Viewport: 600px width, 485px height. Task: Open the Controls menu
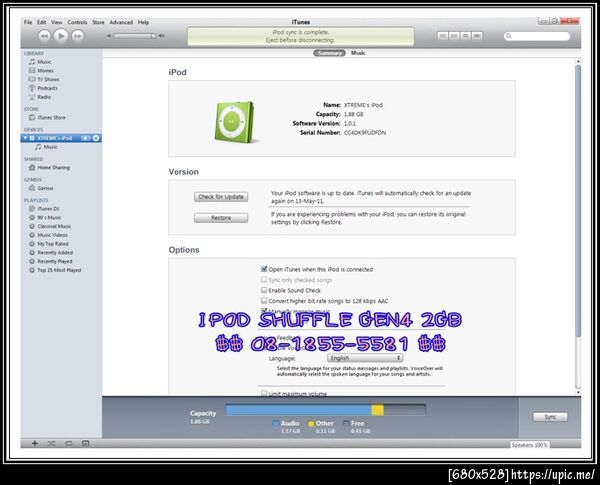(77, 22)
